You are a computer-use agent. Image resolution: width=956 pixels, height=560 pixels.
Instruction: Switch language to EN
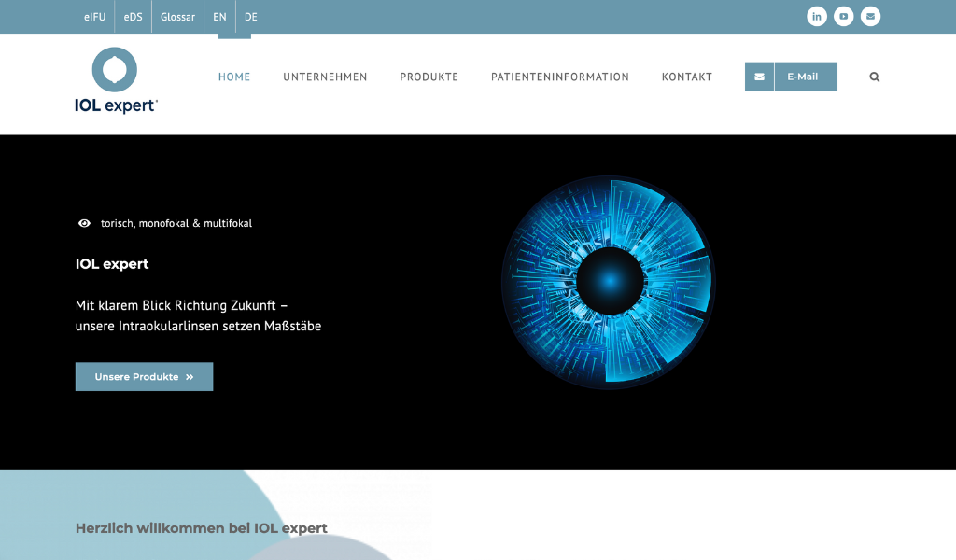tap(219, 17)
